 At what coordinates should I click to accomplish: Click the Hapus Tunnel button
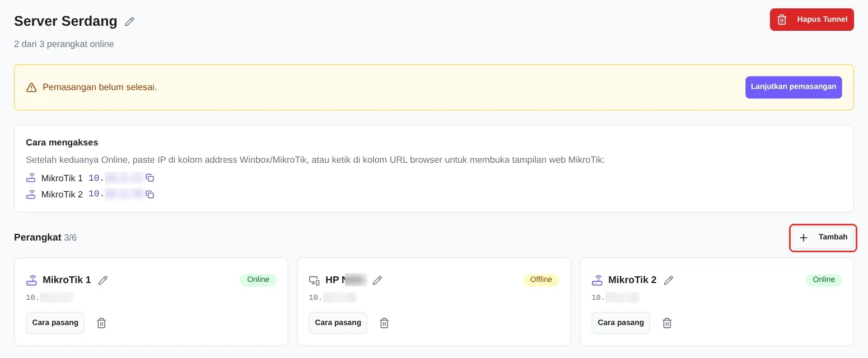811,20
